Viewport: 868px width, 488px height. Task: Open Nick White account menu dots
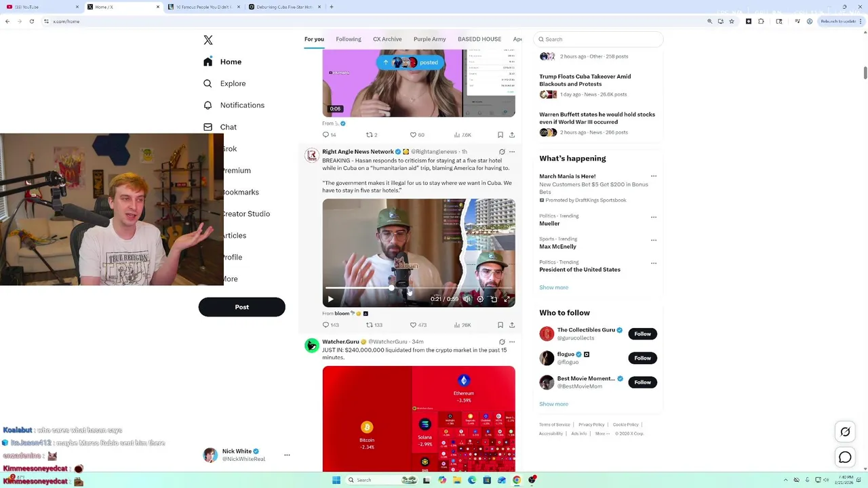pyautogui.click(x=287, y=455)
